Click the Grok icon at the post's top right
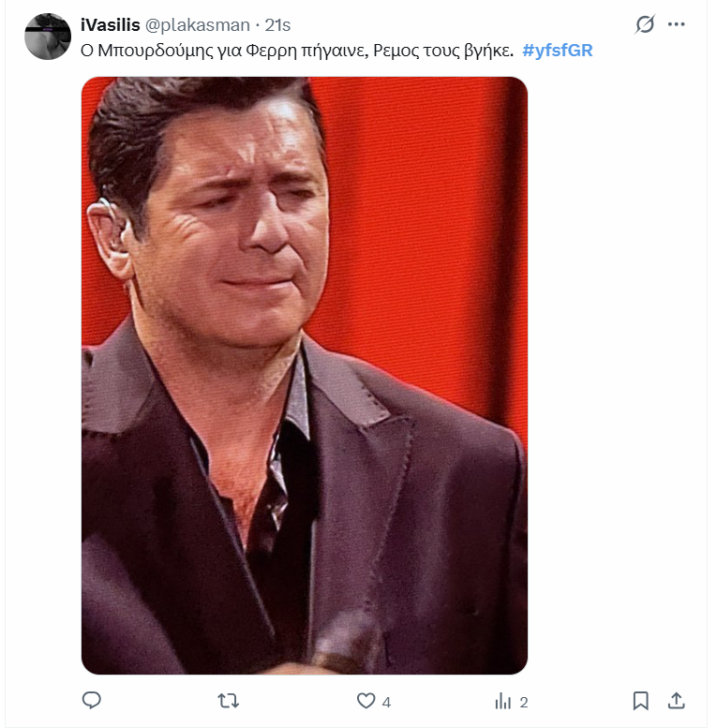717x728 pixels. tap(645, 25)
